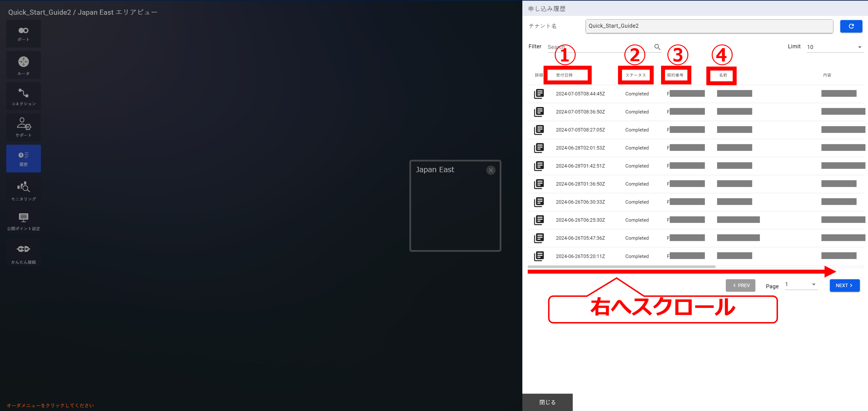Open the コネクション (Connection) menu icon
The width and height of the screenshot is (868, 411).
click(23, 96)
